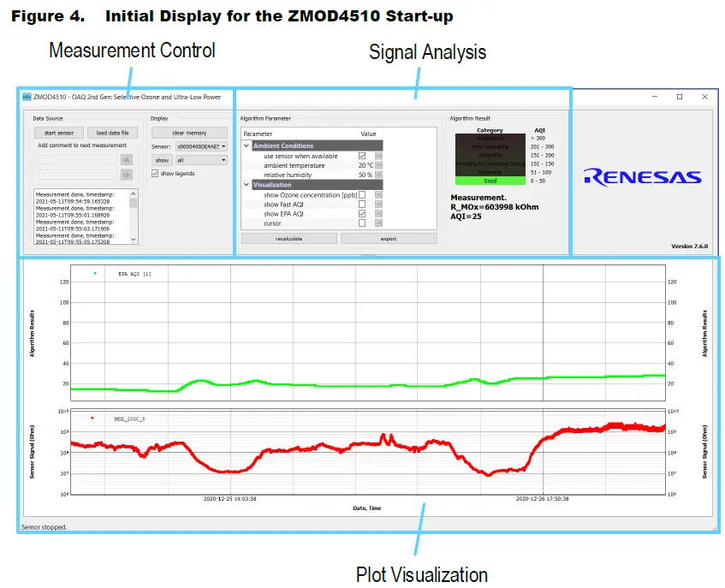The width and height of the screenshot is (725, 588).
Task: Click the scrollbar up arrow in the measurement log
Action: 132,193
